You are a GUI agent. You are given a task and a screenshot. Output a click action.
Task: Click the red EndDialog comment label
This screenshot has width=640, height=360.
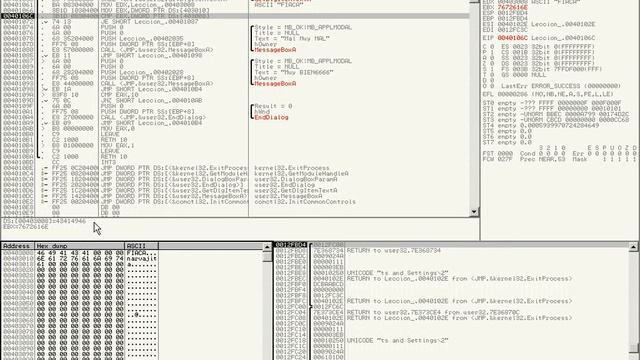271,118
